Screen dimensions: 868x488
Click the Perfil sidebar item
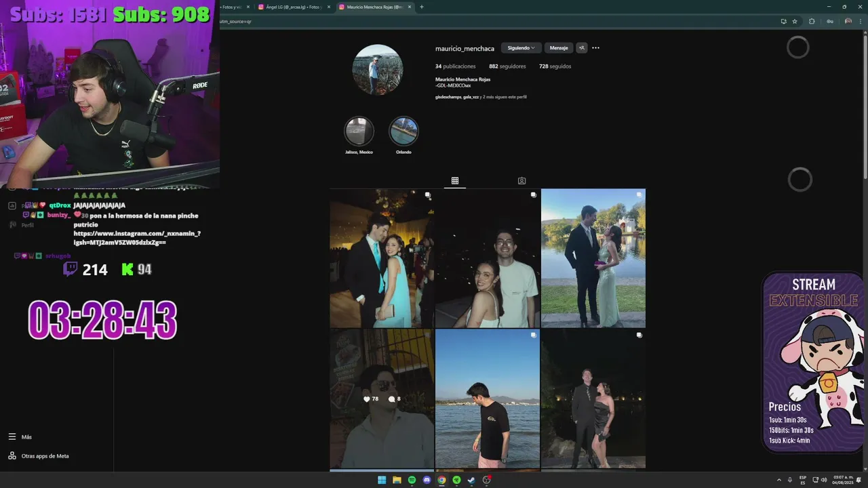(x=22, y=225)
